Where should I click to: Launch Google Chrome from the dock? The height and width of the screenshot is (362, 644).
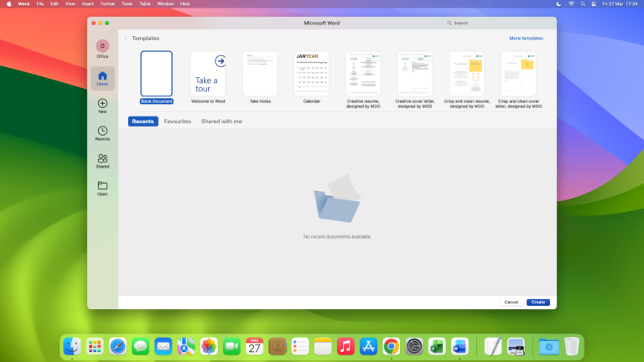click(x=391, y=346)
